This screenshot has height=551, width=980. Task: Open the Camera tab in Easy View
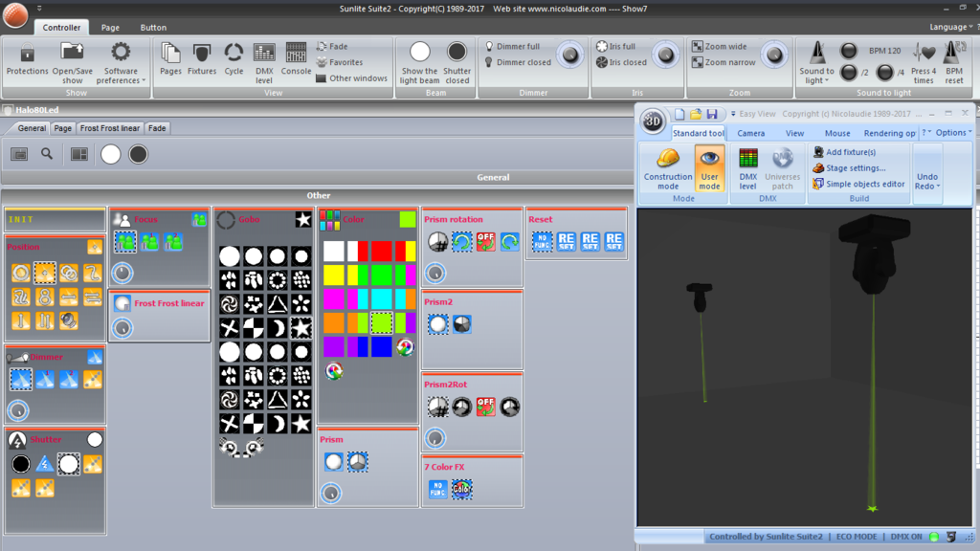(x=750, y=133)
